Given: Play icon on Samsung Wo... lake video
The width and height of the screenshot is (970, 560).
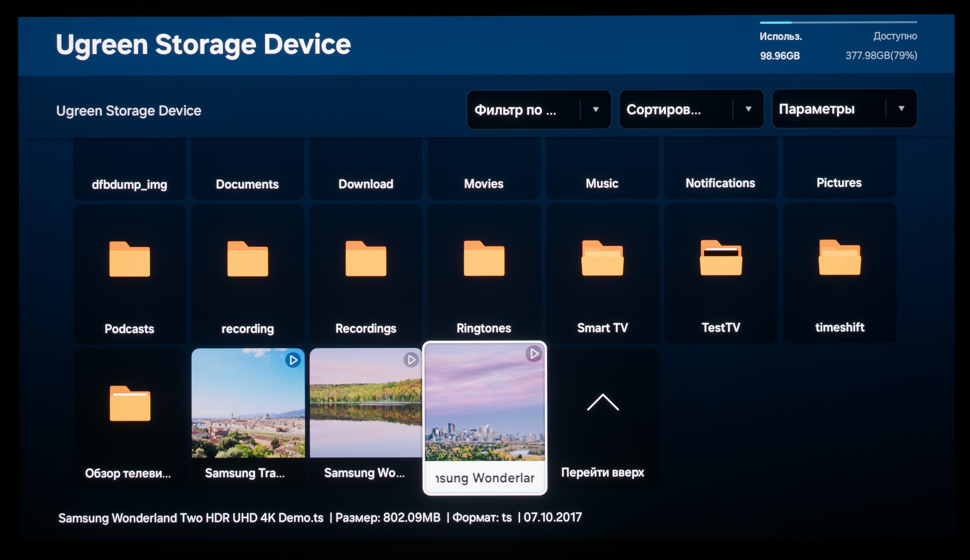Looking at the screenshot, I should pyautogui.click(x=411, y=360).
